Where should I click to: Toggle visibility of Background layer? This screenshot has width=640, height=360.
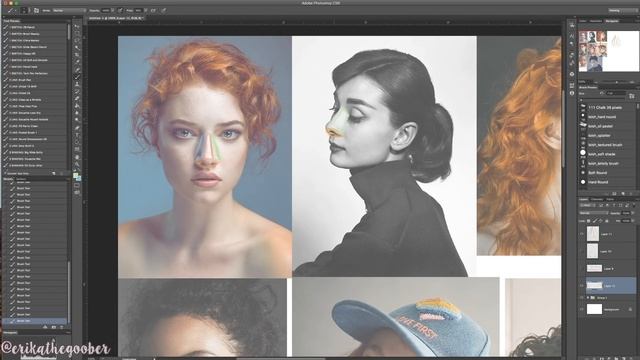tap(582, 310)
